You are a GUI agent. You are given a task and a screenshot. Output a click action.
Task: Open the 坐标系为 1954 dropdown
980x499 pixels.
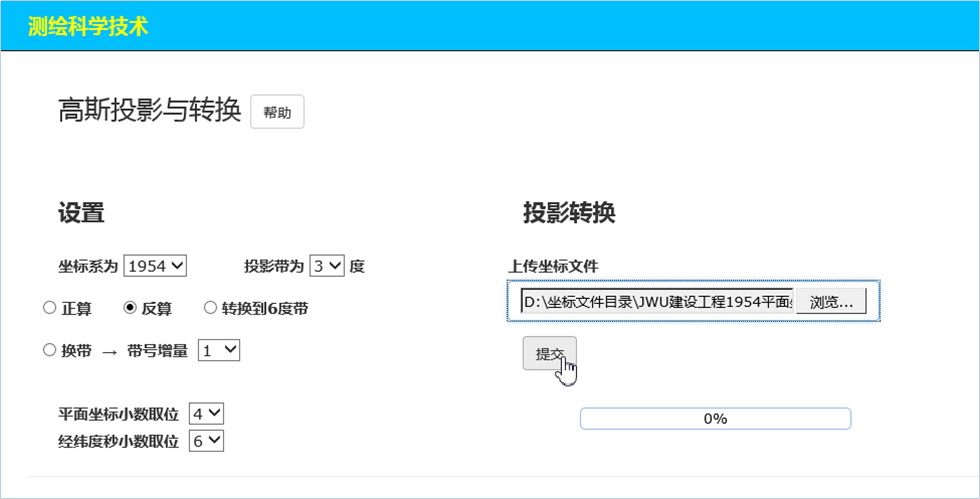155,266
